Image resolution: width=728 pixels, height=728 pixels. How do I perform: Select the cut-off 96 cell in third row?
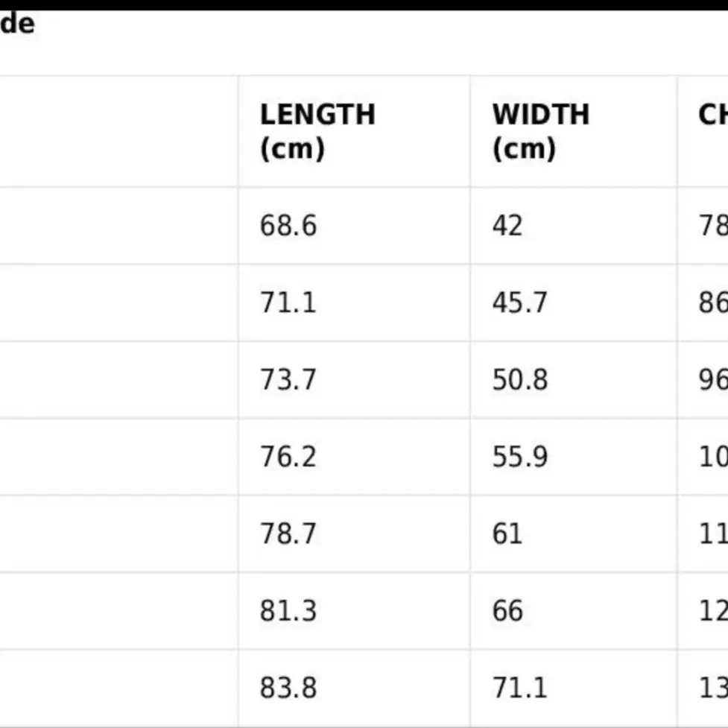click(712, 379)
